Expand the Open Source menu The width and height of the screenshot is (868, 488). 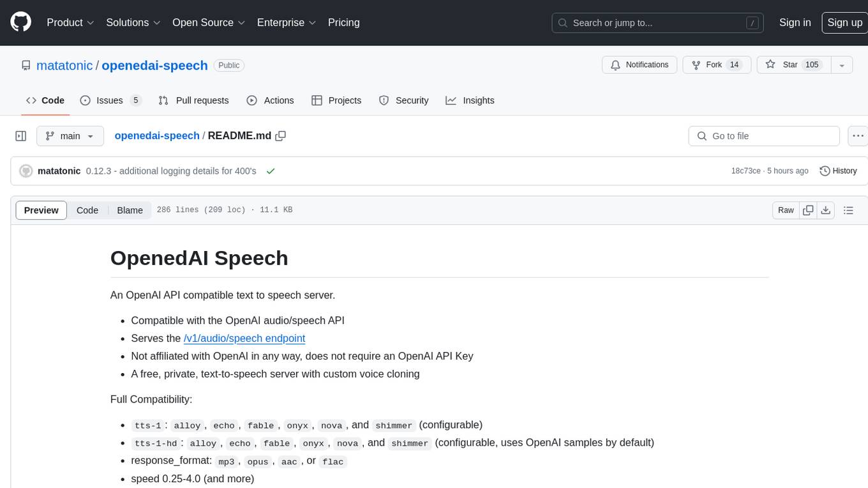coord(209,22)
